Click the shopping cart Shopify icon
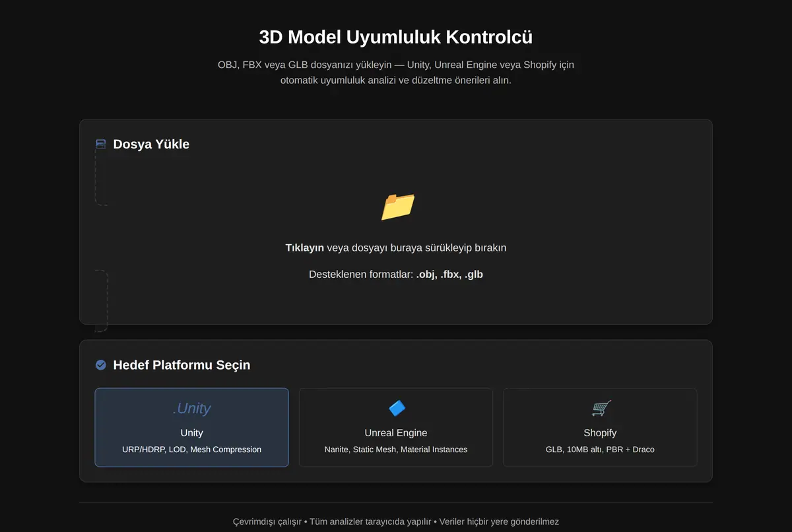Viewport: 792px width, 532px height. click(x=601, y=409)
